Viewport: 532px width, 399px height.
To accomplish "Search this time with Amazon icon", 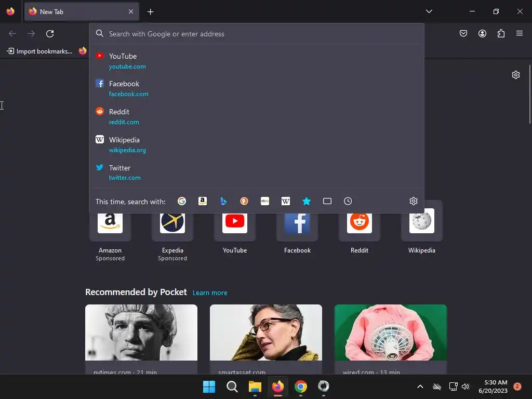I will [203, 201].
